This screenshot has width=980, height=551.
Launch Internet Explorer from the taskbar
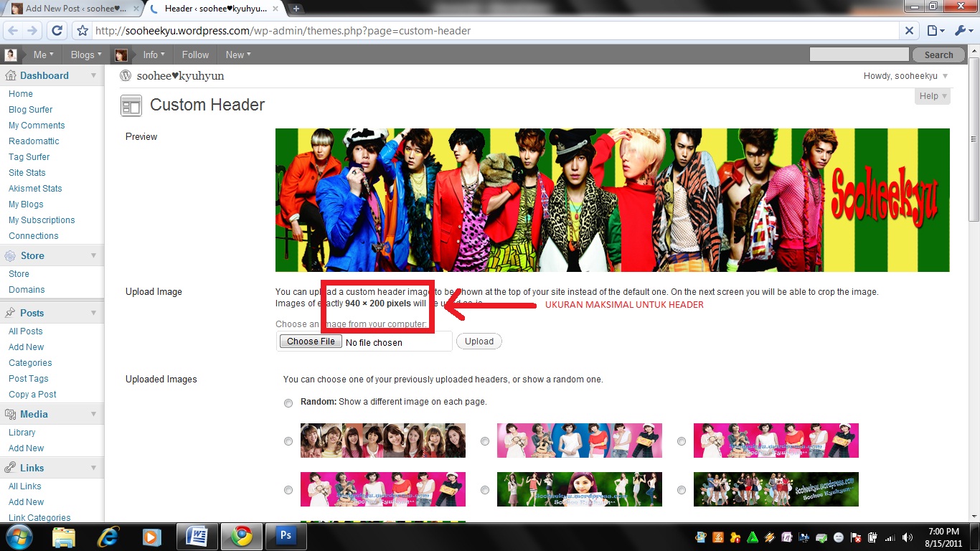click(108, 537)
